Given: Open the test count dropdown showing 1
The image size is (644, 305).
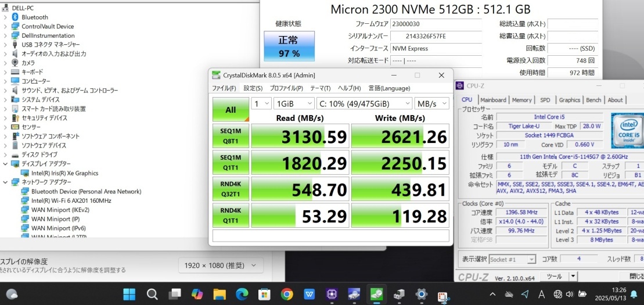Looking at the screenshot, I should 261,103.
